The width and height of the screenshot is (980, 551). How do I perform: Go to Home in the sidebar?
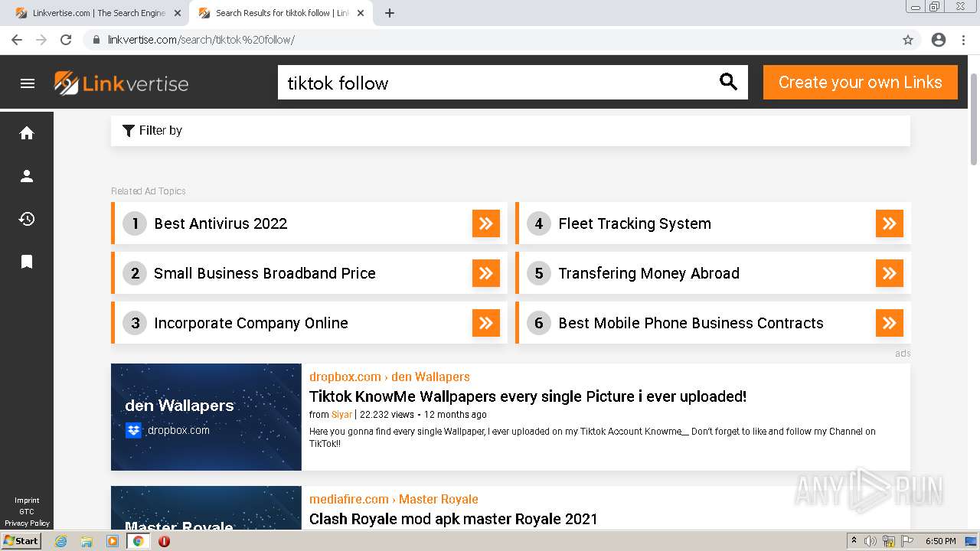tap(27, 133)
